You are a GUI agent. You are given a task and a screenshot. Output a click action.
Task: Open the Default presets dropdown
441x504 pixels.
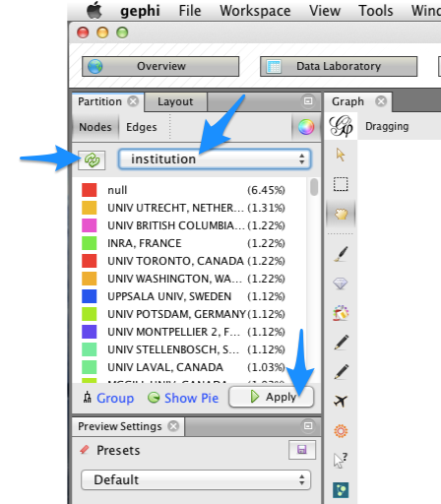tap(196, 479)
